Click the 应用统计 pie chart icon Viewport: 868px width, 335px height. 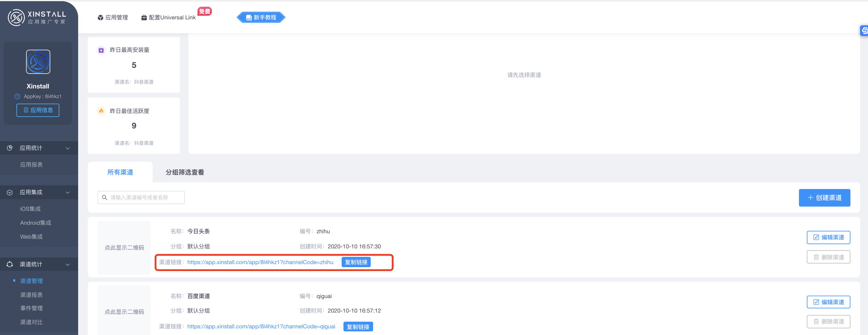click(x=10, y=148)
